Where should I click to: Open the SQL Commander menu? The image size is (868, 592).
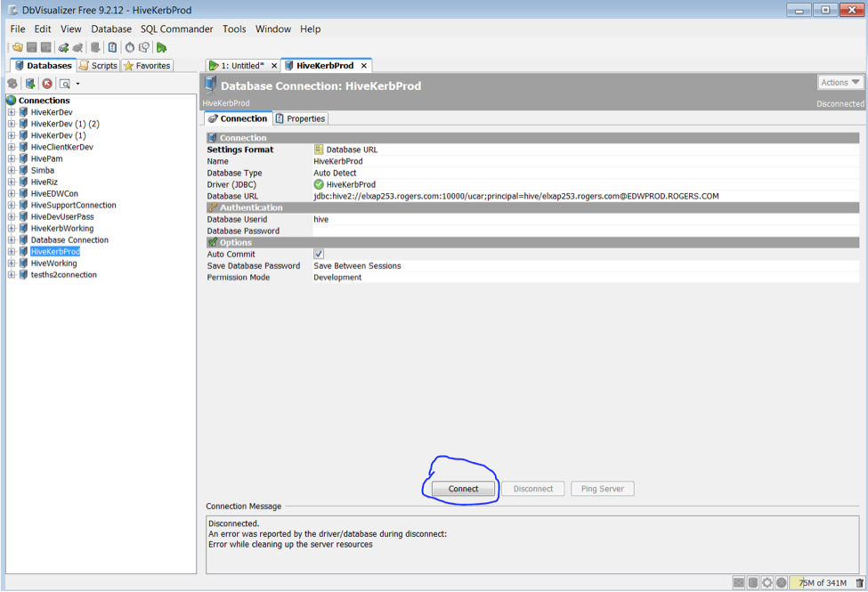[176, 28]
